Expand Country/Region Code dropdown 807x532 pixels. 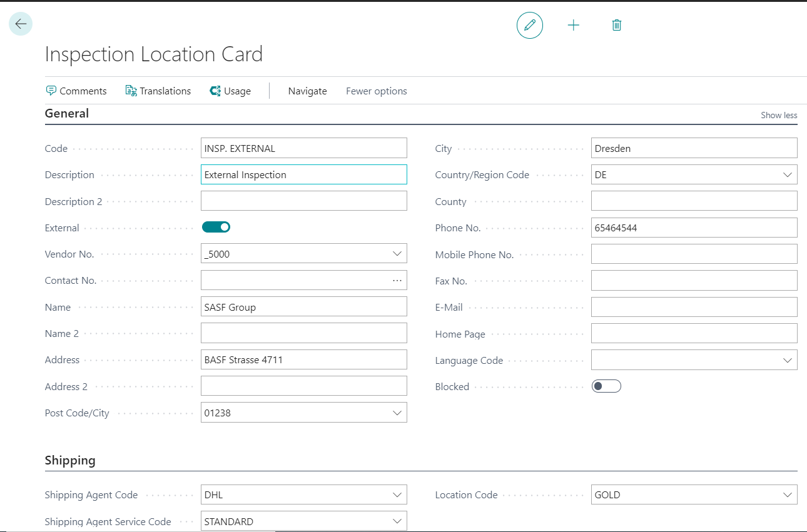(x=788, y=175)
